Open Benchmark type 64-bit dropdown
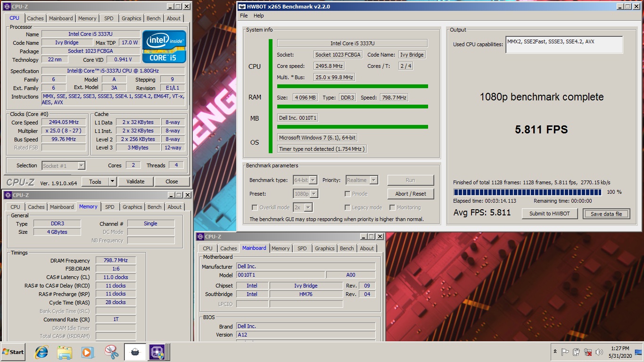Image resolution: width=644 pixels, height=362 pixels. 314,180
